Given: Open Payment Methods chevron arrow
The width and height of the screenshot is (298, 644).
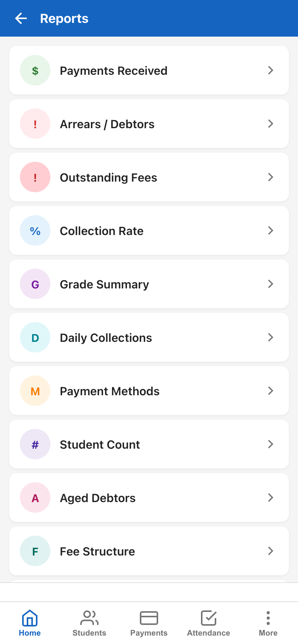Looking at the screenshot, I should pos(270,391).
